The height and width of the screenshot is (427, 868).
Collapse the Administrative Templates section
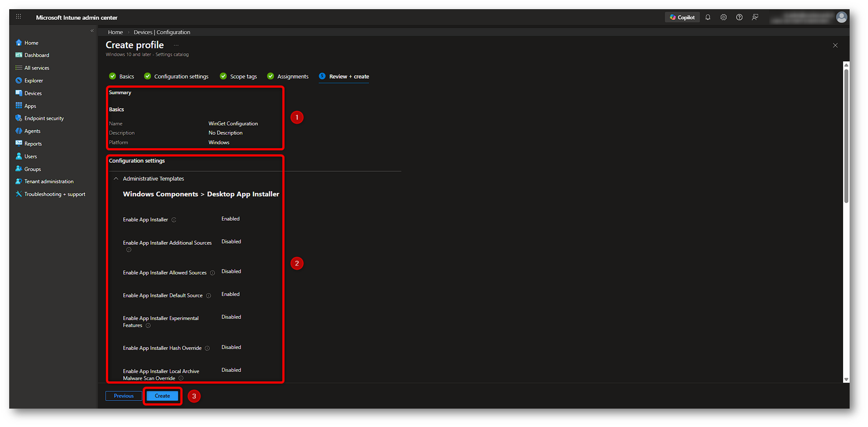click(x=116, y=179)
